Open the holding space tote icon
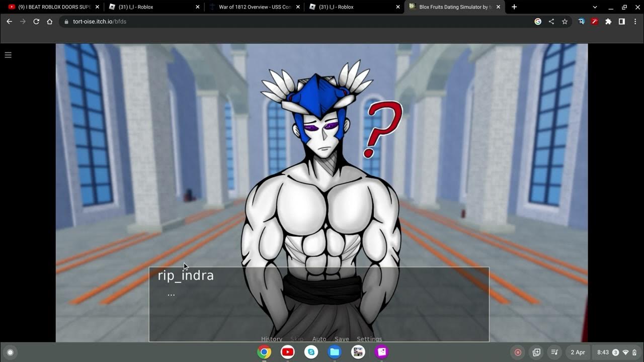 click(537, 352)
